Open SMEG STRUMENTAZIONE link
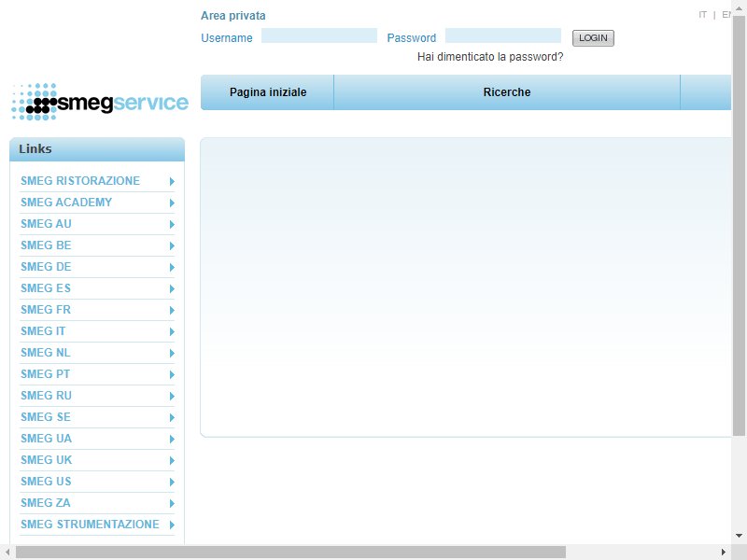The height and width of the screenshot is (560, 747). click(x=90, y=524)
